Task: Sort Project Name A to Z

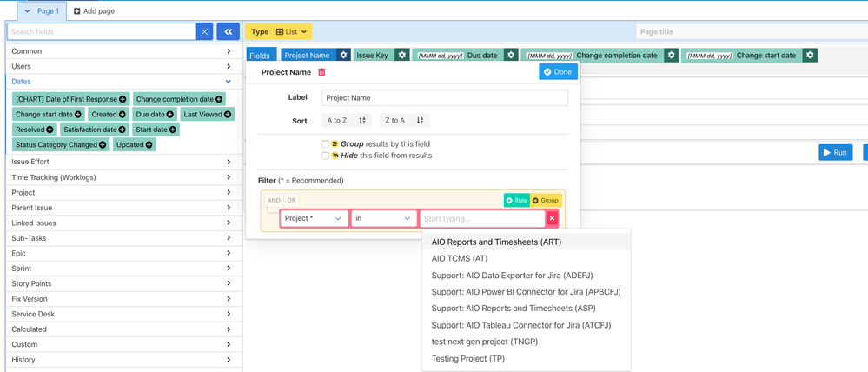Action: pyautogui.click(x=347, y=120)
